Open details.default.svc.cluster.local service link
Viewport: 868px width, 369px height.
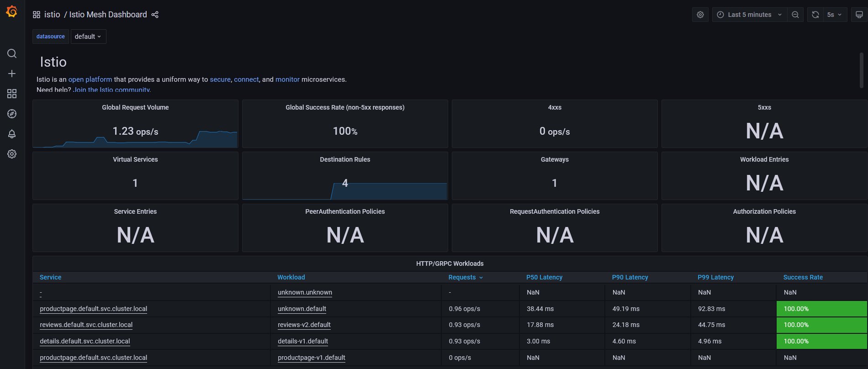[x=85, y=341]
